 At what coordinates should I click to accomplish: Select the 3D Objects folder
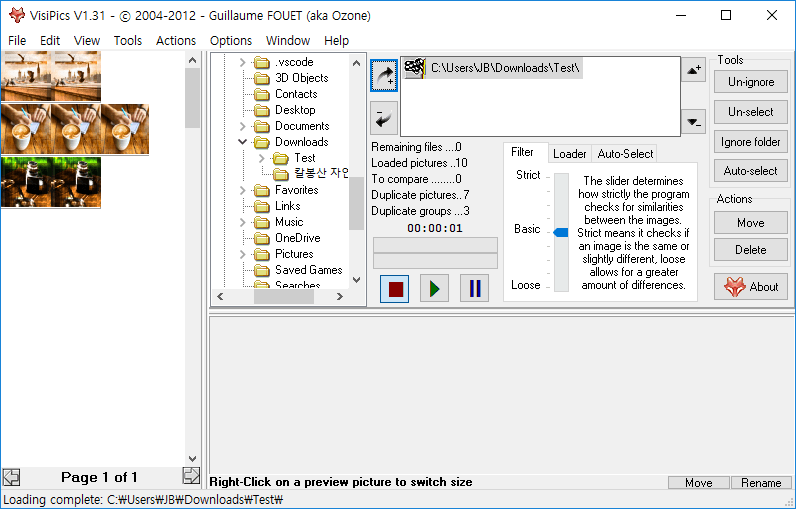(x=291, y=78)
